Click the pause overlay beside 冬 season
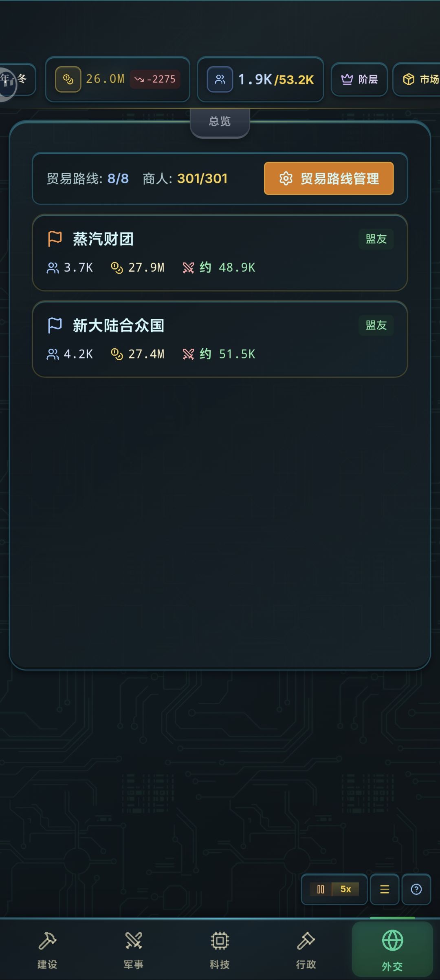 pyautogui.click(x=7, y=84)
